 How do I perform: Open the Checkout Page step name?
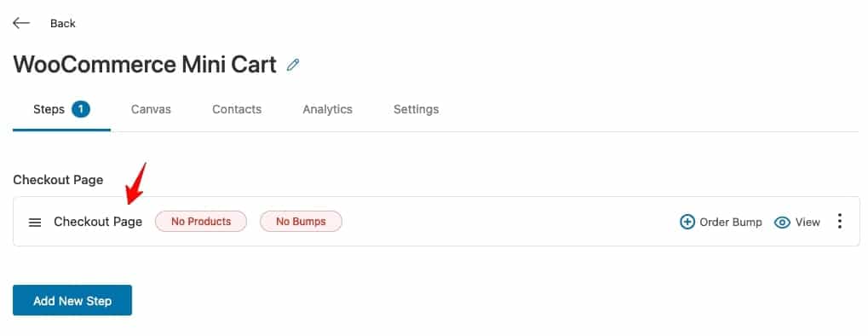pos(98,222)
